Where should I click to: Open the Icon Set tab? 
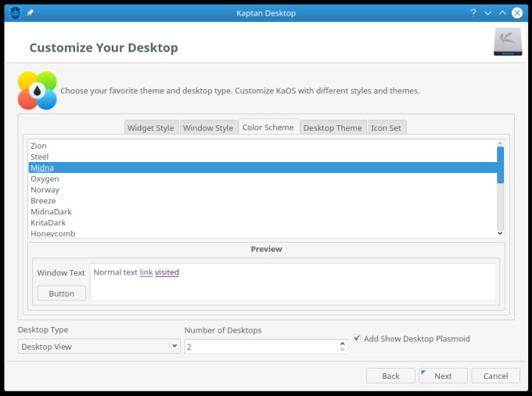pos(386,128)
